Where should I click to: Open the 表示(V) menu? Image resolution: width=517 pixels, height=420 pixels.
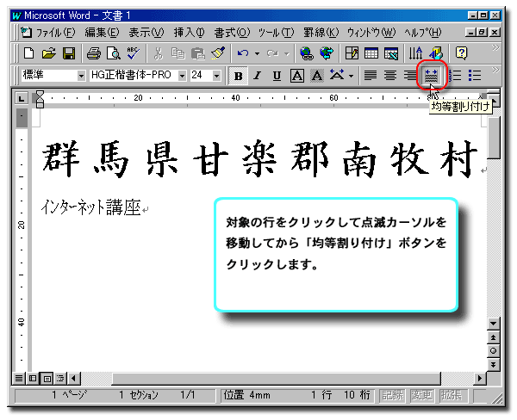pos(146,33)
